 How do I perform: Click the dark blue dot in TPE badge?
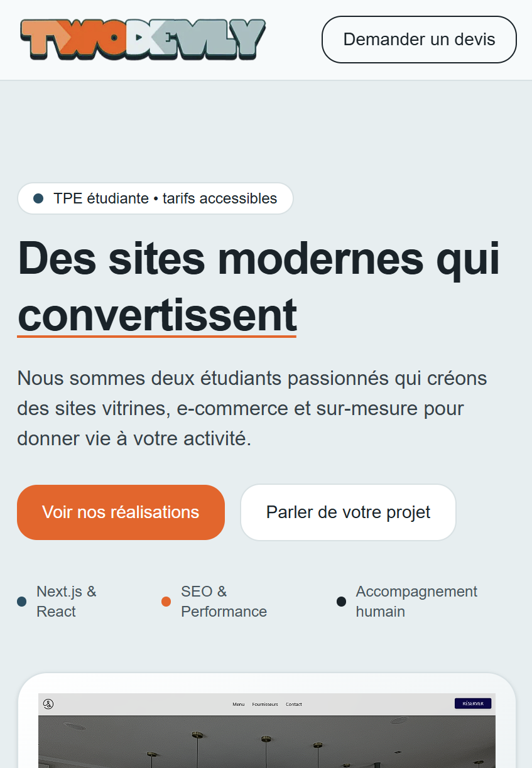point(38,198)
